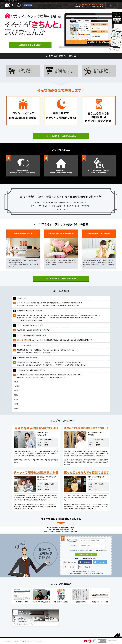Screen dimensions: 122x644
Task: Click the green お部屋探しをはじめる button in hero
Action: (x=30, y=45)
